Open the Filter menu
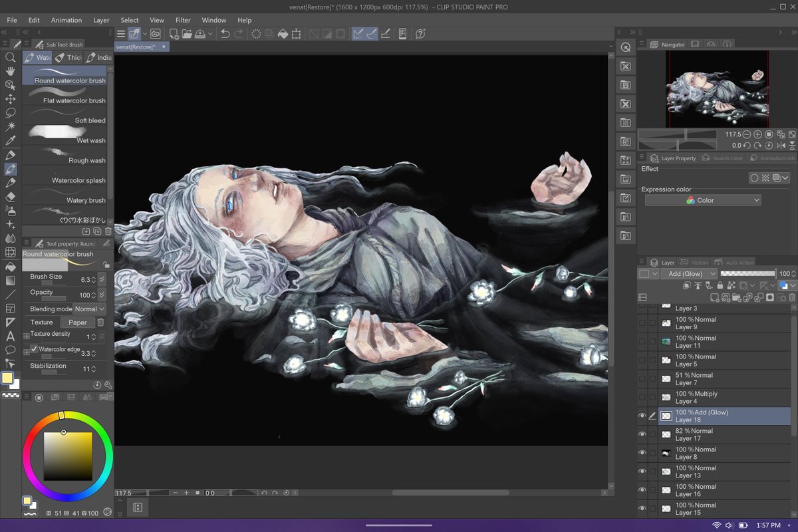Screen dimensions: 798x532 pos(183,20)
